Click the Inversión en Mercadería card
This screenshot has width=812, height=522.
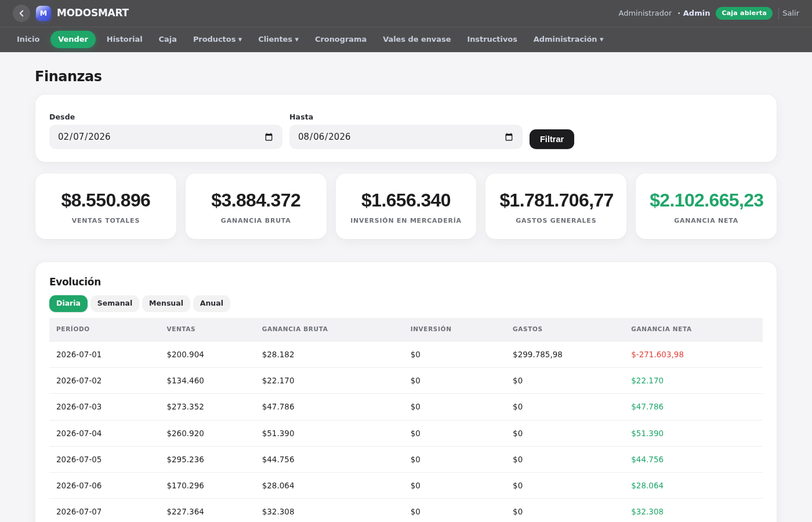[406, 206]
